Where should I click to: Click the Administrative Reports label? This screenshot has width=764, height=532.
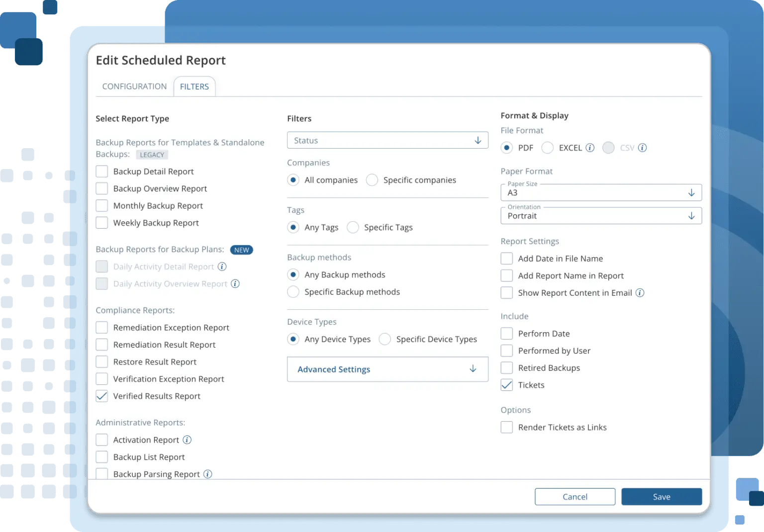(140, 423)
